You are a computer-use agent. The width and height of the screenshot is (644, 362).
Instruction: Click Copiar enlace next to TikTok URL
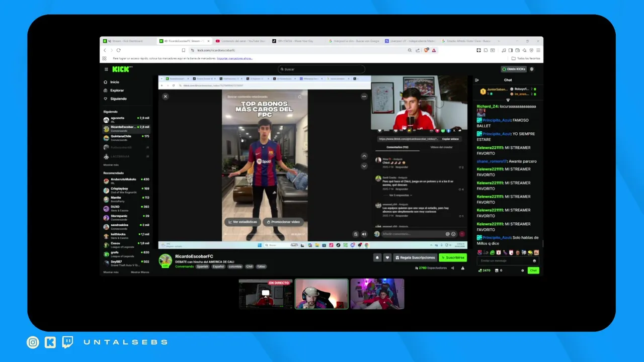tap(450, 139)
